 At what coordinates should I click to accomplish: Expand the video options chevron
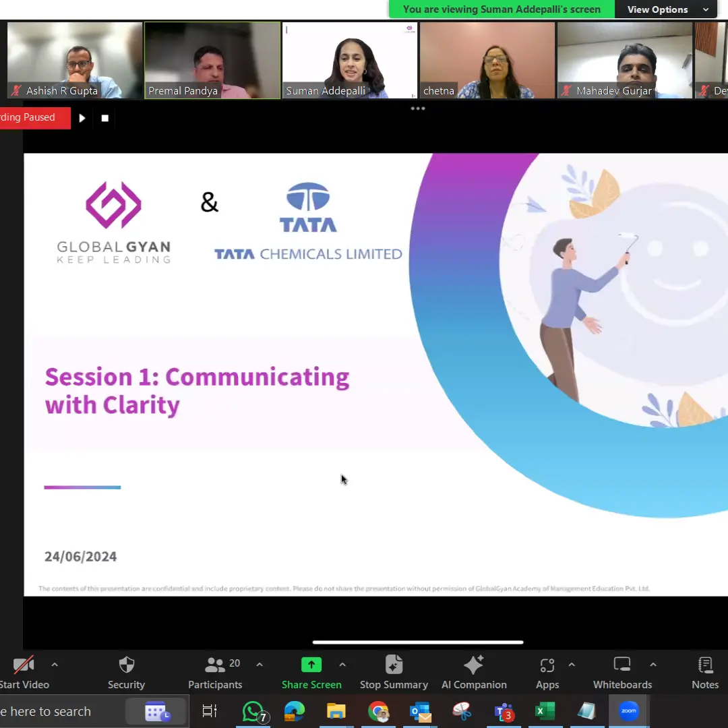(55, 665)
